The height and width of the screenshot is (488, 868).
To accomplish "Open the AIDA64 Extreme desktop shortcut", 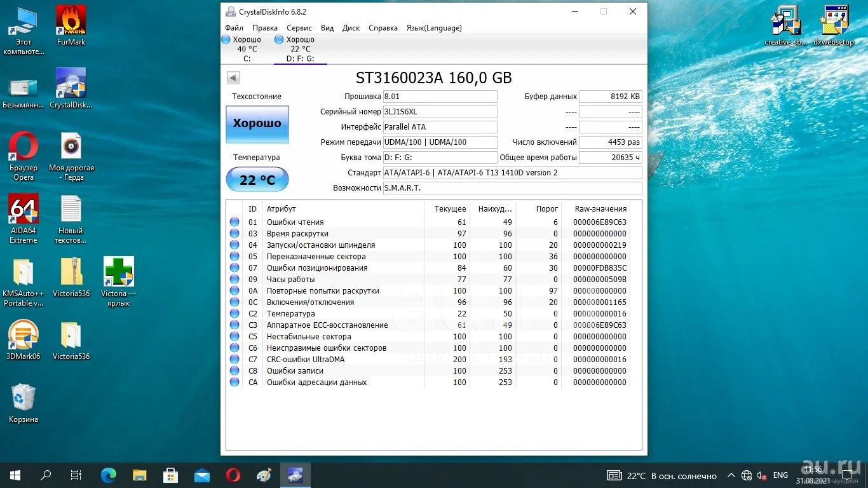I will point(24,219).
